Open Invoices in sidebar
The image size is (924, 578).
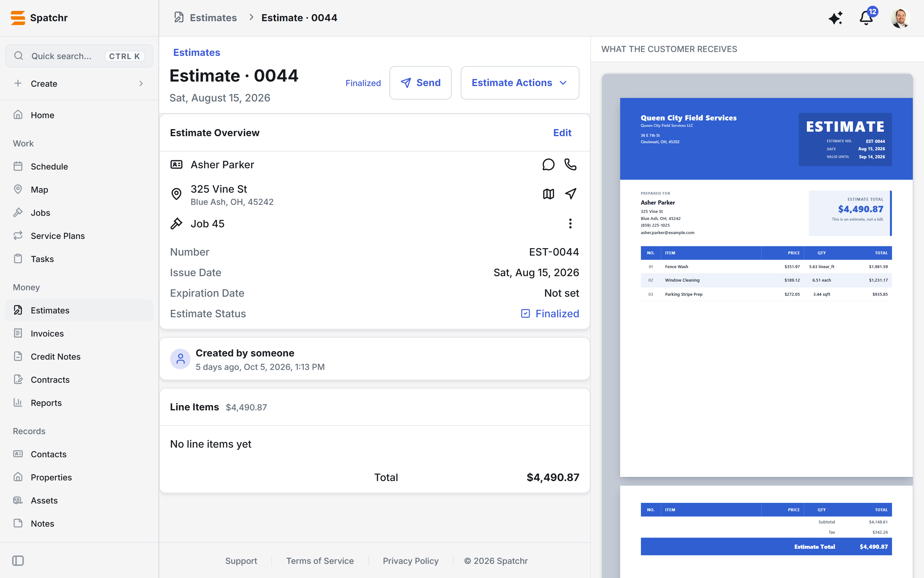(79, 334)
